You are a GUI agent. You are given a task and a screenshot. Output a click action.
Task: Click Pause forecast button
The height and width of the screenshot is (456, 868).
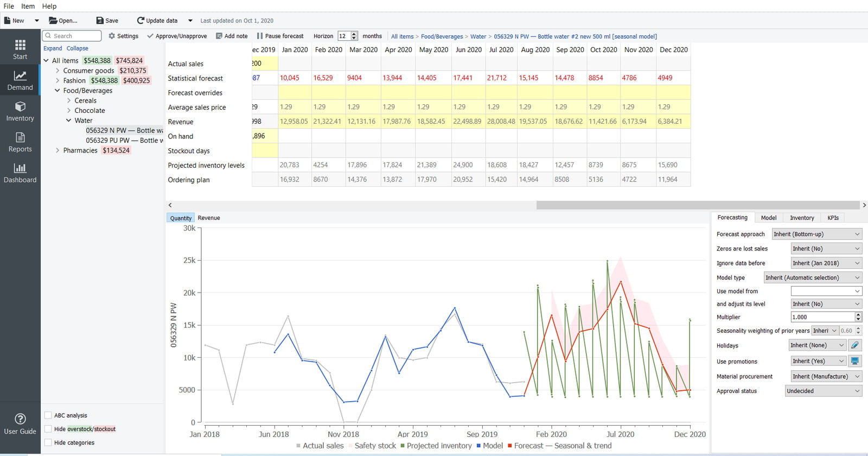click(x=280, y=36)
